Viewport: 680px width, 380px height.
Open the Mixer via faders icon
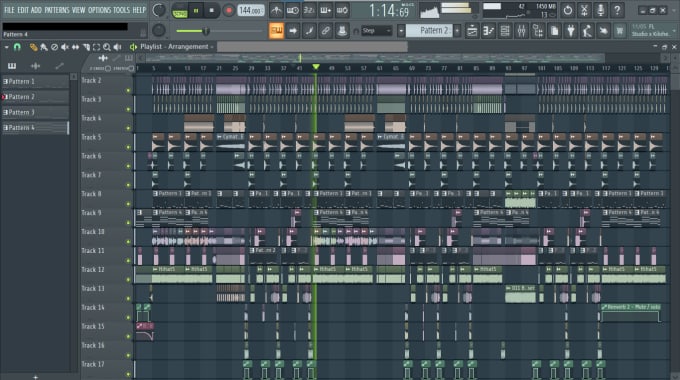point(521,31)
